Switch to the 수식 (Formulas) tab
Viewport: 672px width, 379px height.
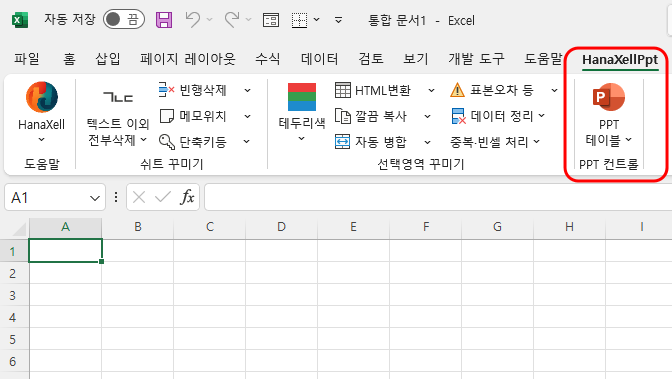(x=267, y=59)
